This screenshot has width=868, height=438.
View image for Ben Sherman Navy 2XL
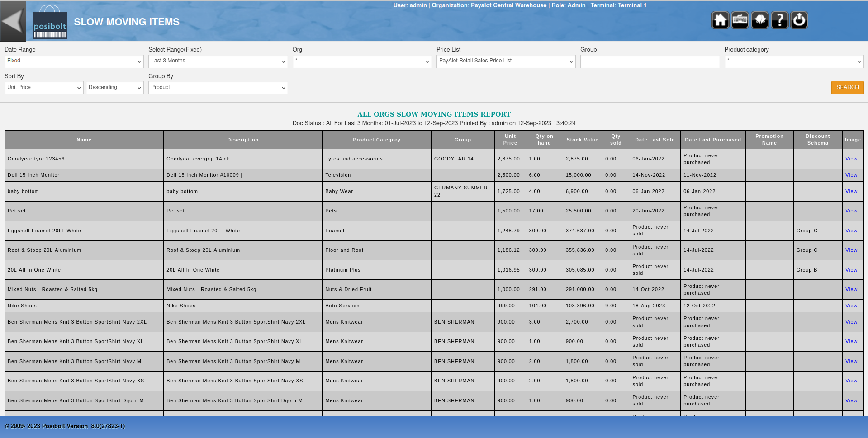(x=851, y=322)
